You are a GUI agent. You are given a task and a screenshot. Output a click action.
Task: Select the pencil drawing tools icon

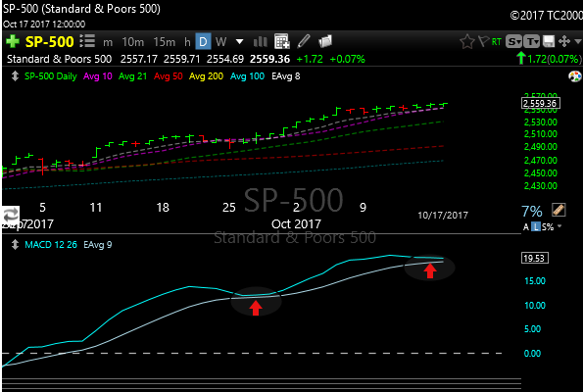click(304, 41)
